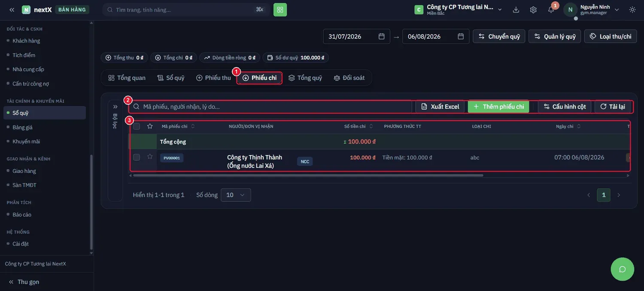Screen dimensions: 644x291
Task: Focus the Tìm trang, tính năng search box
Action: [x=185, y=9]
